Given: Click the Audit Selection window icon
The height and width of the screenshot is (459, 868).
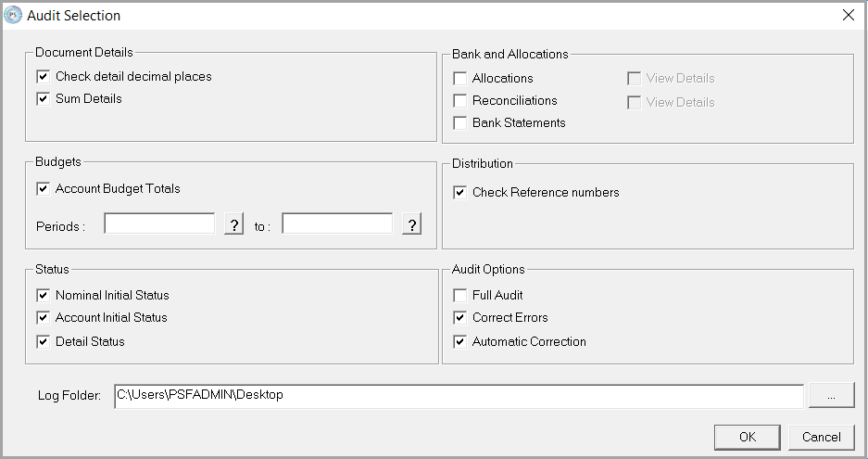Looking at the screenshot, I should click(x=14, y=15).
